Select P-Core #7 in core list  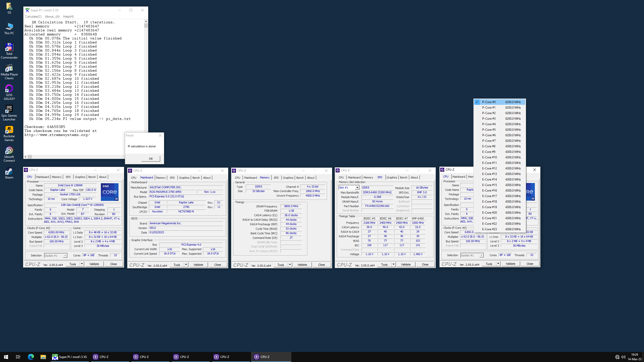point(500,141)
